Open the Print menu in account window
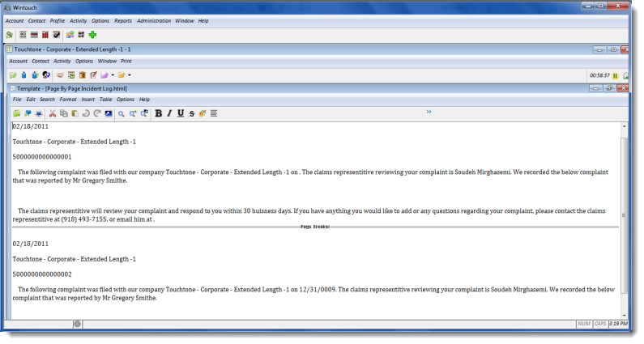Image resolution: width=644 pixels, height=344 pixels. click(x=126, y=62)
